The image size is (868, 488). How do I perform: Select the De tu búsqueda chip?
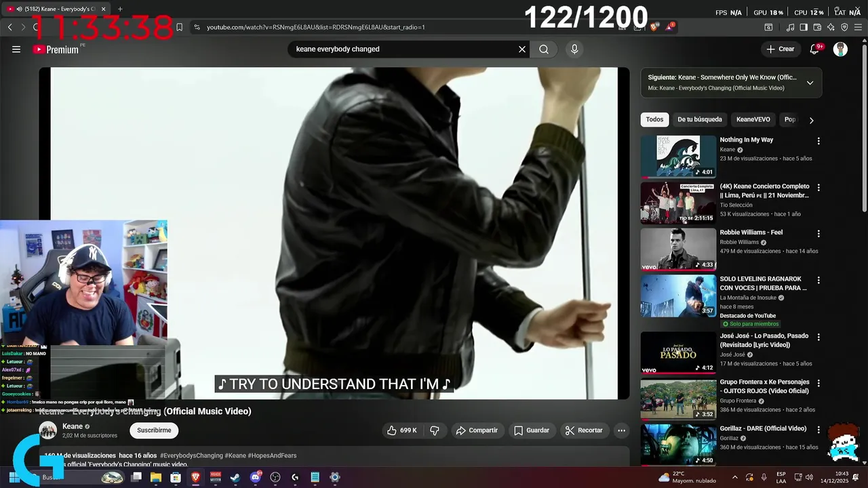pyautogui.click(x=700, y=119)
